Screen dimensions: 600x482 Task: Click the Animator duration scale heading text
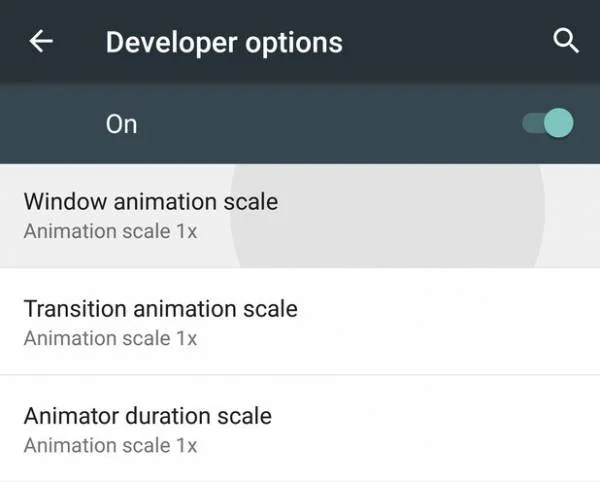coord(148,416)
